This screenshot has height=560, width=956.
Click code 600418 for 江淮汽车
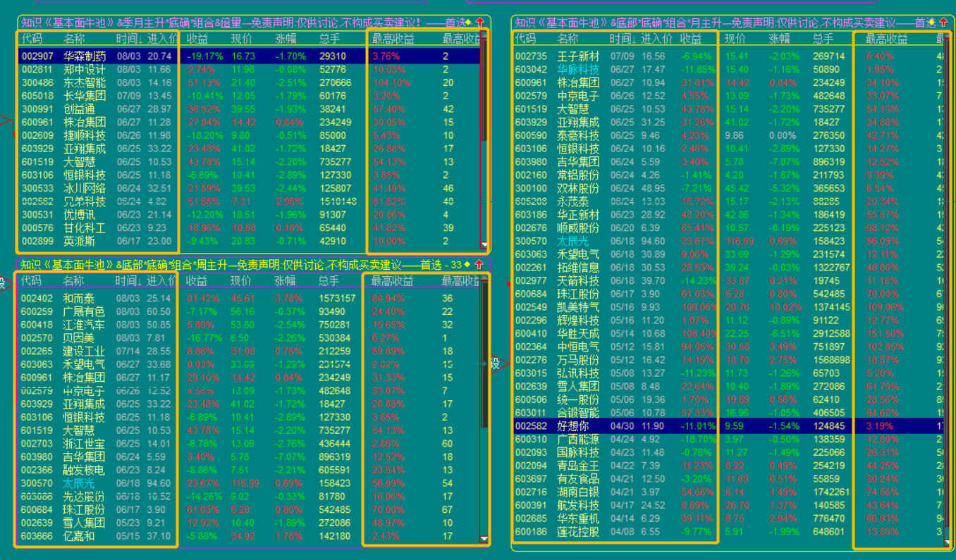pyautogui.click(x=37, y=325)
